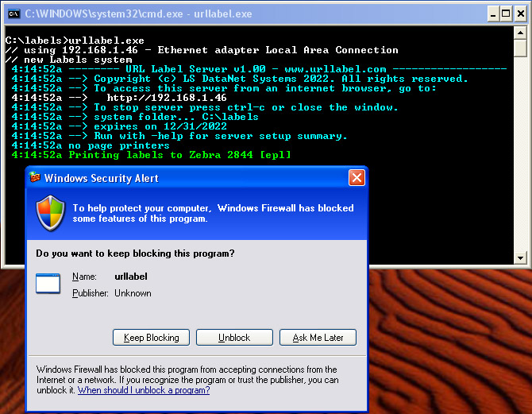Click 'system folder... C:\labels' line
This screenshot has width=532, height=414.
135,117
